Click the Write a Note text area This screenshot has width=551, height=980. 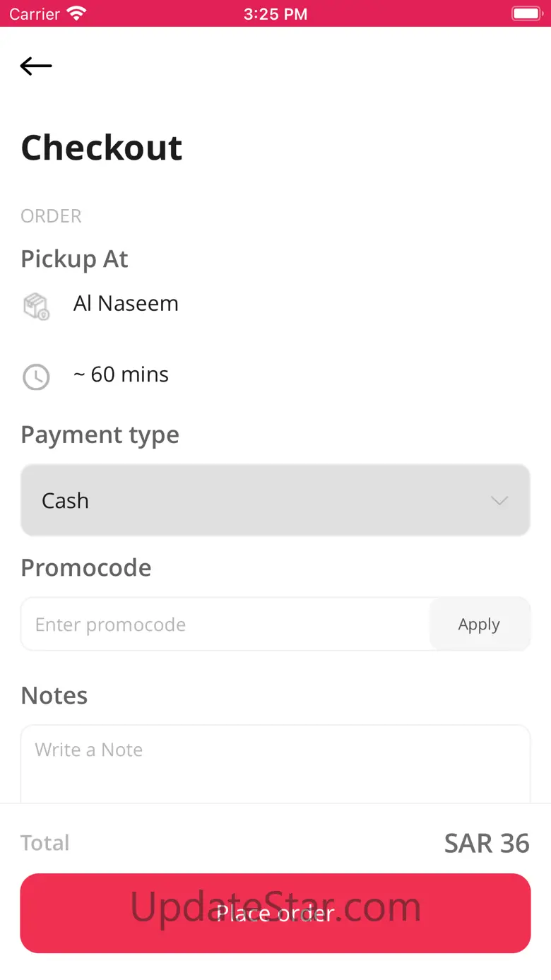[x=275, y=763]
